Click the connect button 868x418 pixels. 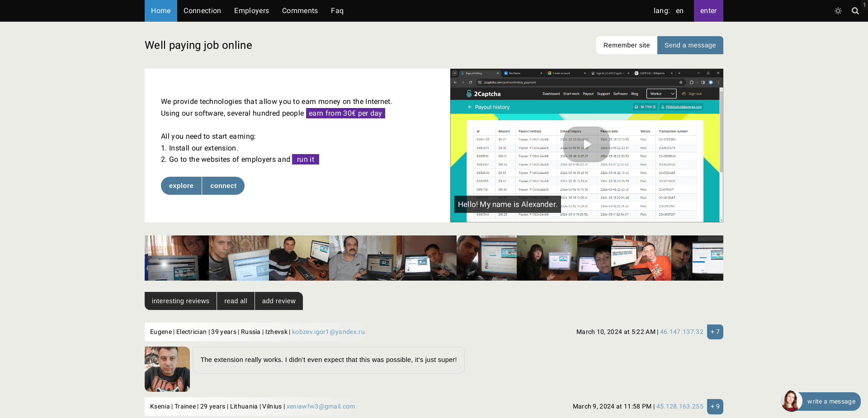223,186
